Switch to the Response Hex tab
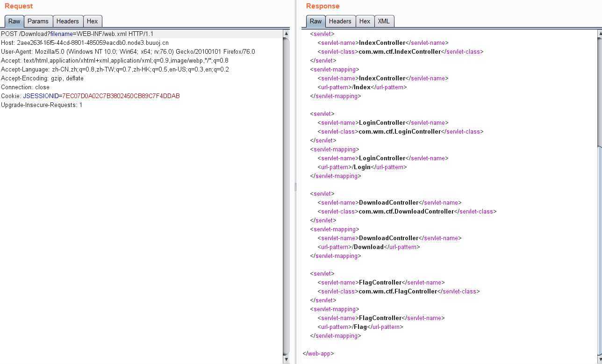This screenshot has height=364, width=602. [x=365, y=21]
